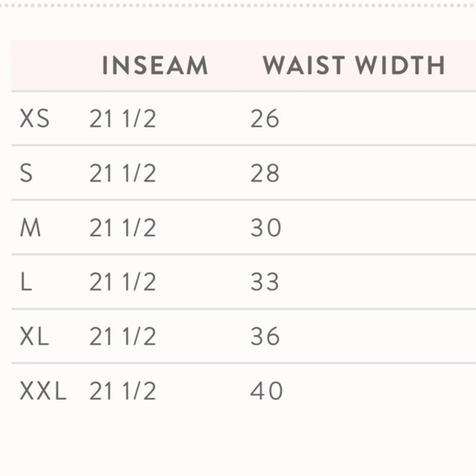The image size is (476, 476).
Task: Click the L inseam value 21 1/2
Action: (x=123, y=282)
